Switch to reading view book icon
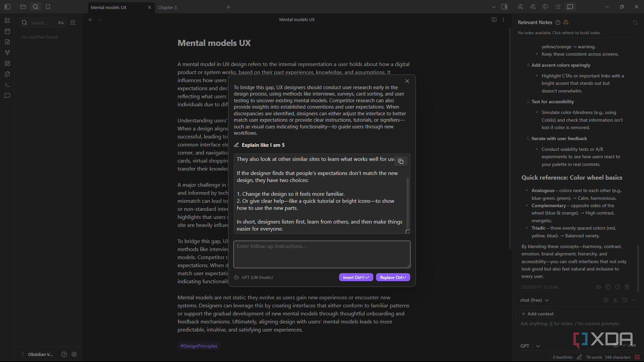This screenshot has width=644, height=362. pos(494,20)
